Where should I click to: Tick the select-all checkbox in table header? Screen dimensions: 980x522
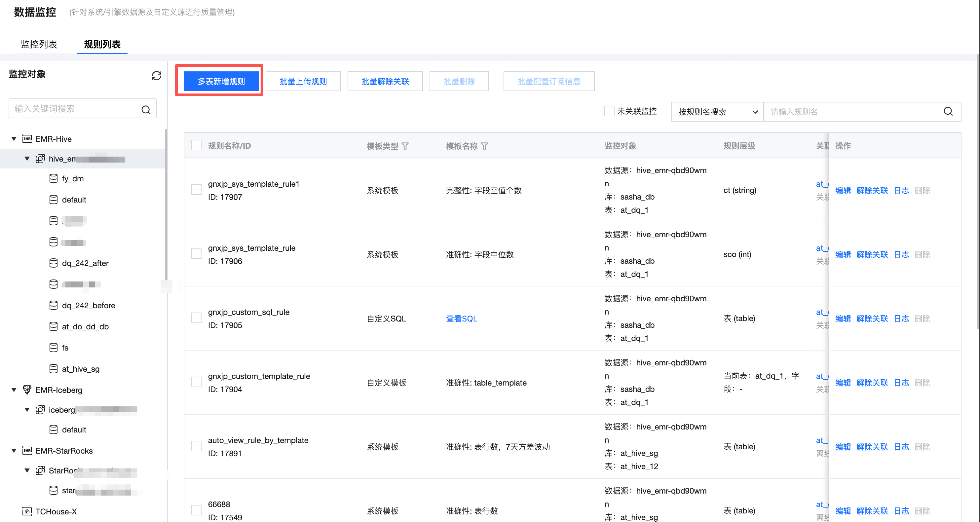196,145
